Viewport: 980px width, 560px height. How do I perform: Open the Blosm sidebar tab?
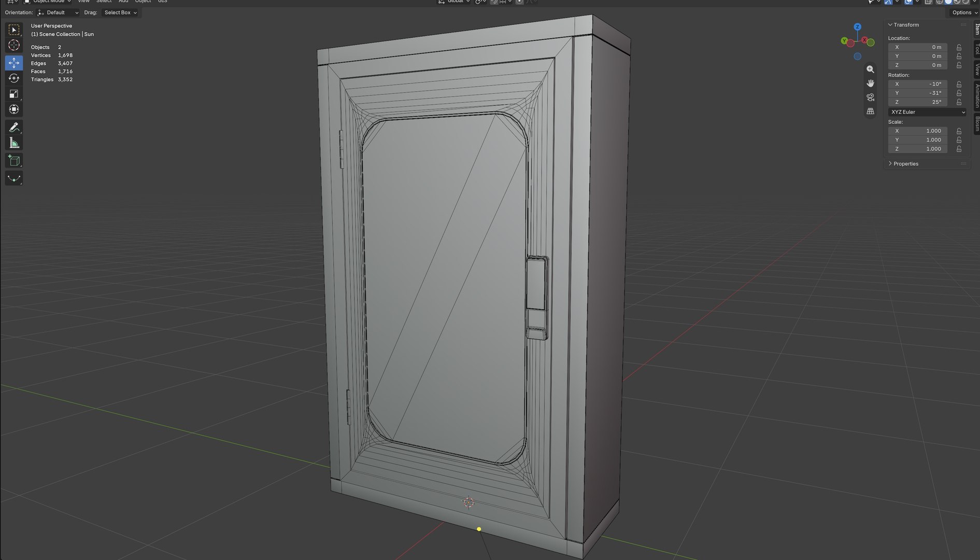click(976, 124)
